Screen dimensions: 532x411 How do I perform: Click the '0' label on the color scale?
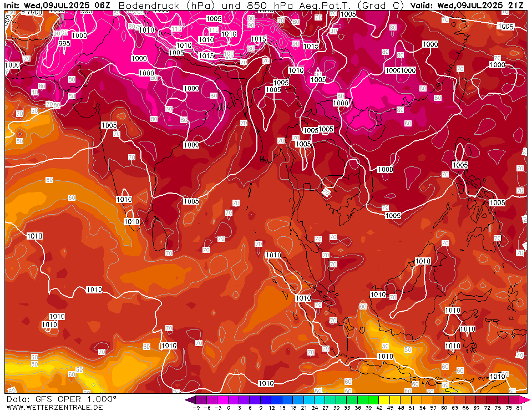pos(229,408)
